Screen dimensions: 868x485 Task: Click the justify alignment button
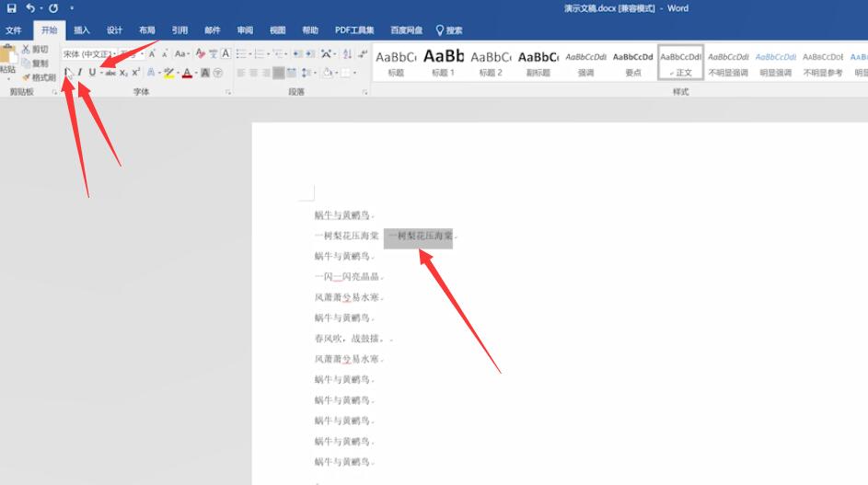[279, 73]
